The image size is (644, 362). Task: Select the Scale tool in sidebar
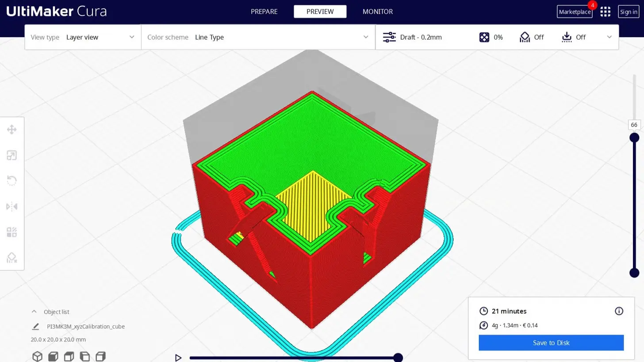coord(12,155)
